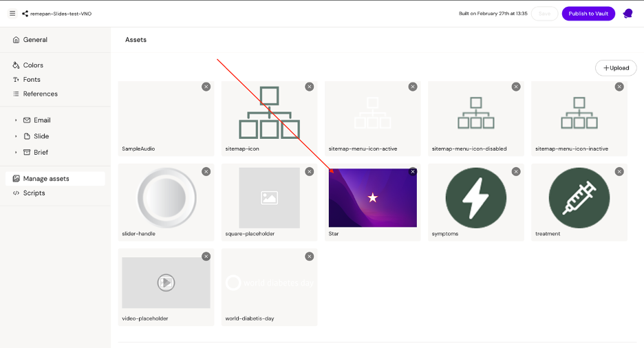Delete the world-diabetis-day asset
The image size is (644, 348).
(309, 257)
